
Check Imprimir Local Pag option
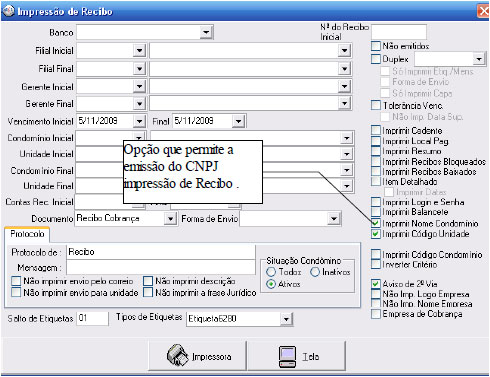coord(376,141)
